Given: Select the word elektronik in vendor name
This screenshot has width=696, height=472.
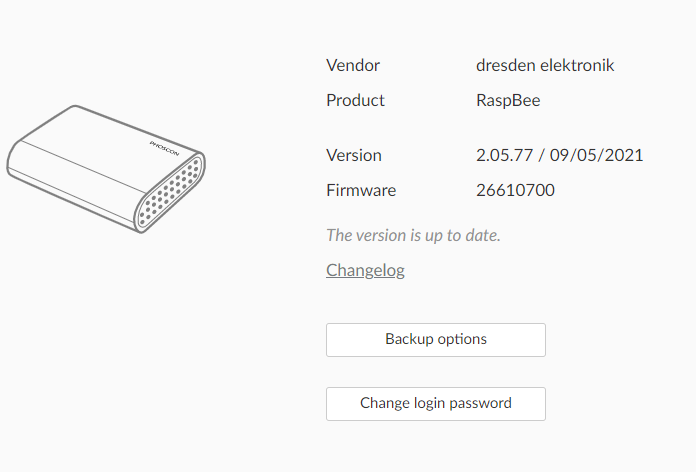Looking at the screenshot, I should point(577,65).
